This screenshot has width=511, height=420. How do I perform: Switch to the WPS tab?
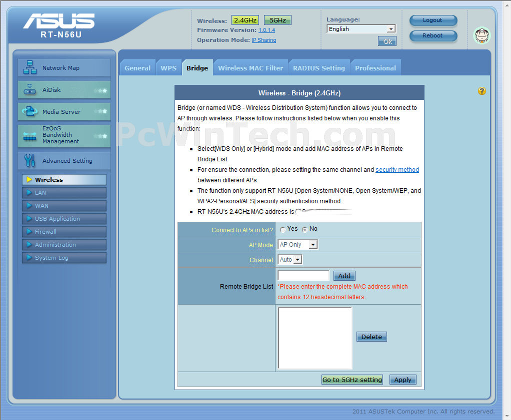click(x=168, y=68)
